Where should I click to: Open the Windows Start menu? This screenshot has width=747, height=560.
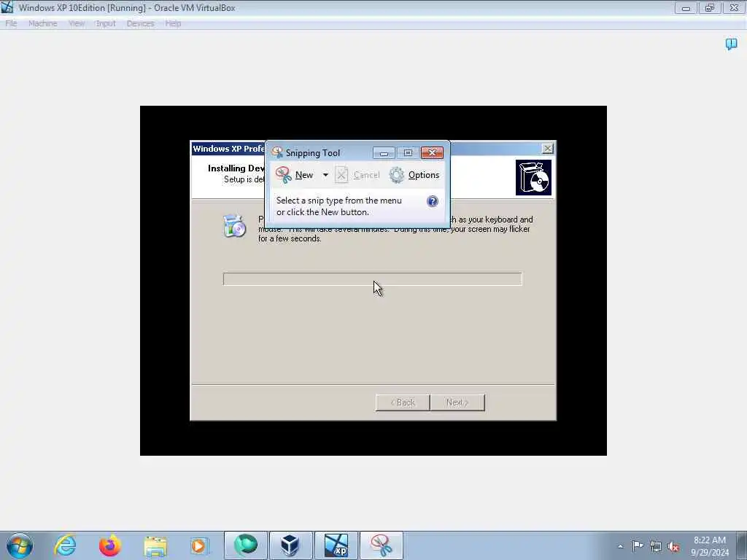(20, 545)
